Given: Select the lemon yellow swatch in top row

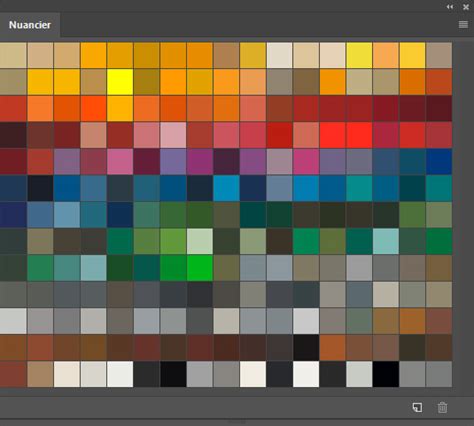Looking at the screenshot, I should 359,55.
